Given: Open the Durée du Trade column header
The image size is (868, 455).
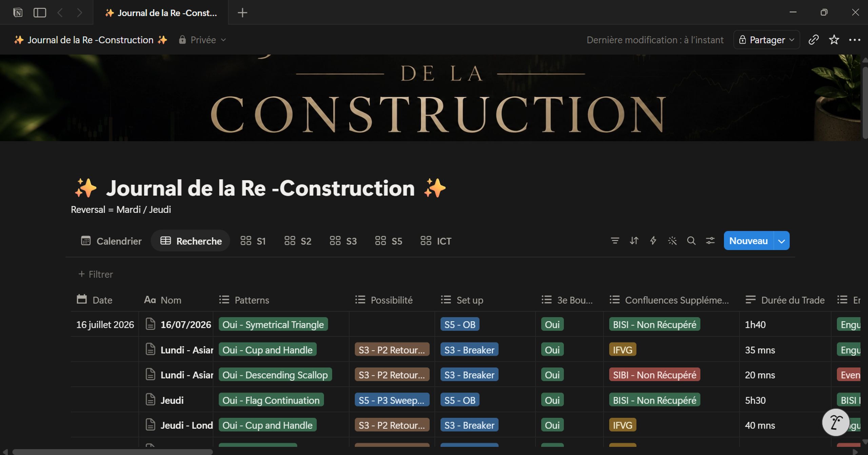Looking at the screenshot, I should [x=785, y=300].
